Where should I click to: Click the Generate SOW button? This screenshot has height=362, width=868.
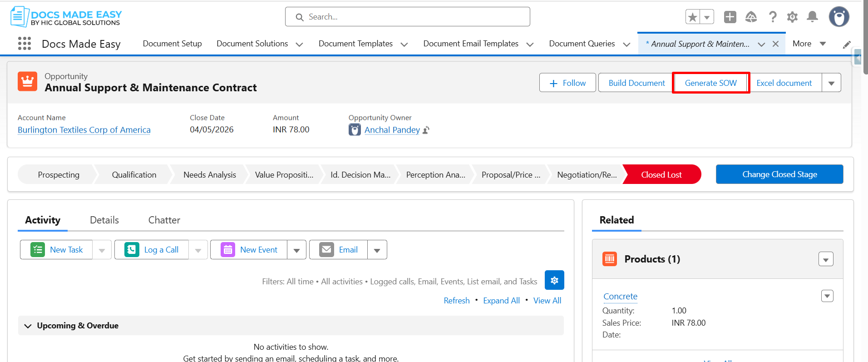coord(711,83)
